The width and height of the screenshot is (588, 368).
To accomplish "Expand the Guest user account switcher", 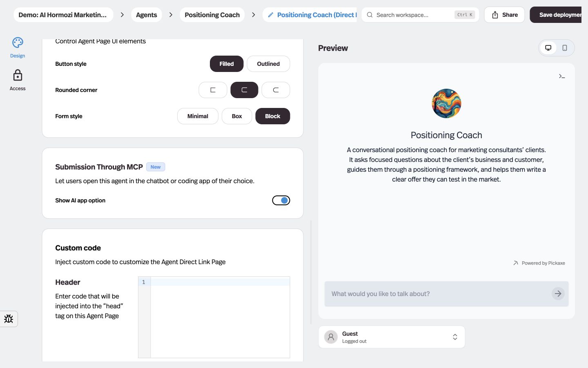I will point(392,337).
